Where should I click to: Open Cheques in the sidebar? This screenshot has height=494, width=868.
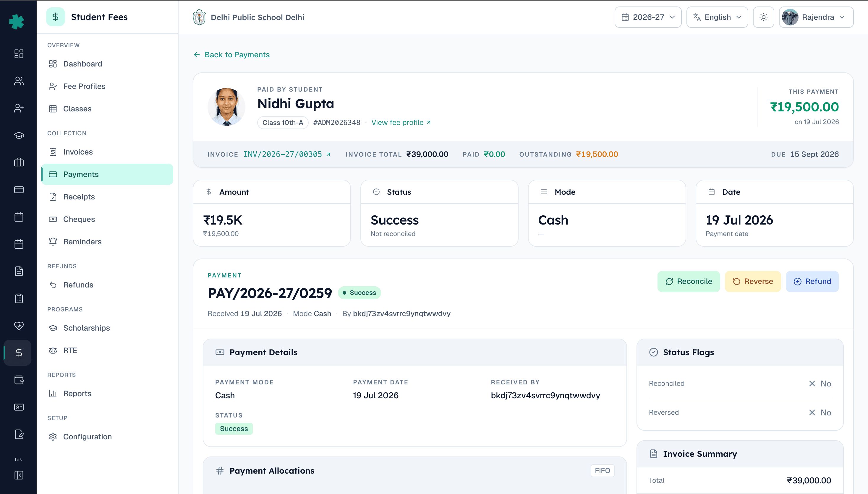[107, 219]
